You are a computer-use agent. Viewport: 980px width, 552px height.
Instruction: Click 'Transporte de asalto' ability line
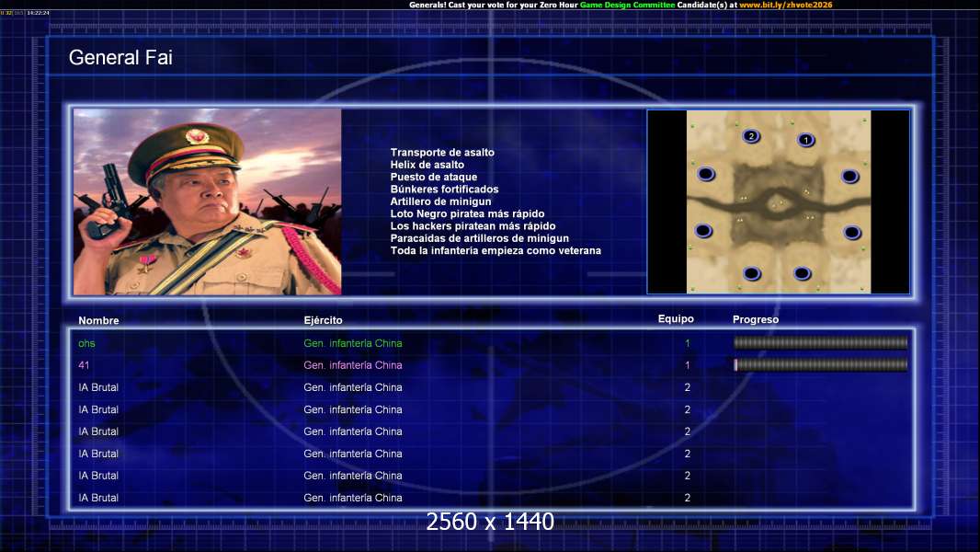pos(442,153)
